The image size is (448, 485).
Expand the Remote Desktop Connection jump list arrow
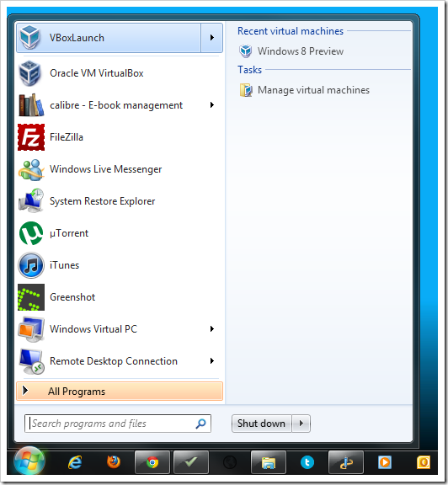click(212, 361)
